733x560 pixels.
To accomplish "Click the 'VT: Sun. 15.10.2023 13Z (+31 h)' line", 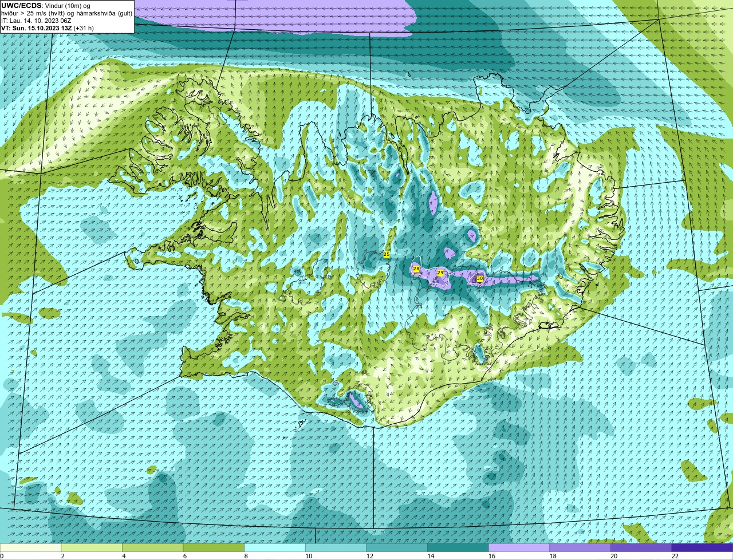I will pos(48,27).
